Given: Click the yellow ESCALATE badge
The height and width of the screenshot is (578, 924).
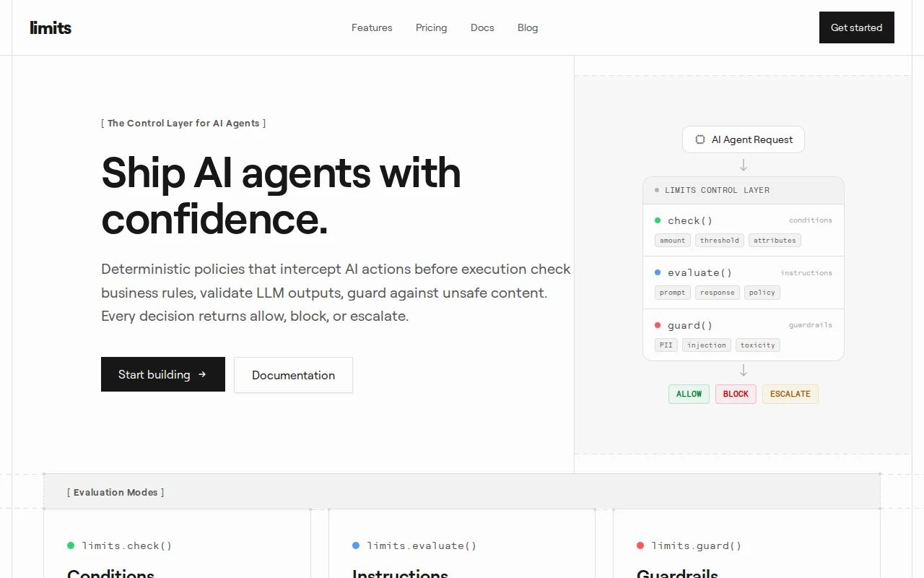Looking at the screenshot, I should click(x=790, y=394).
